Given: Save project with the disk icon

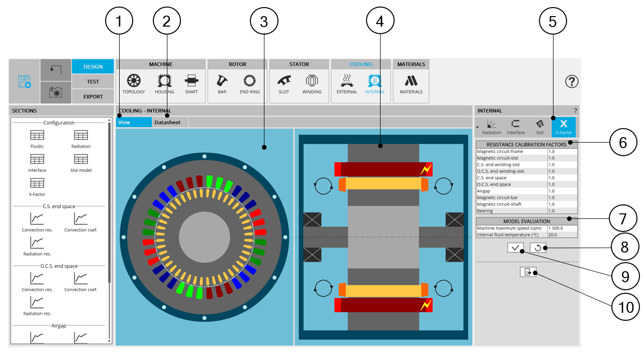Looking at the screenshot, I should click(x=24, y=81).
